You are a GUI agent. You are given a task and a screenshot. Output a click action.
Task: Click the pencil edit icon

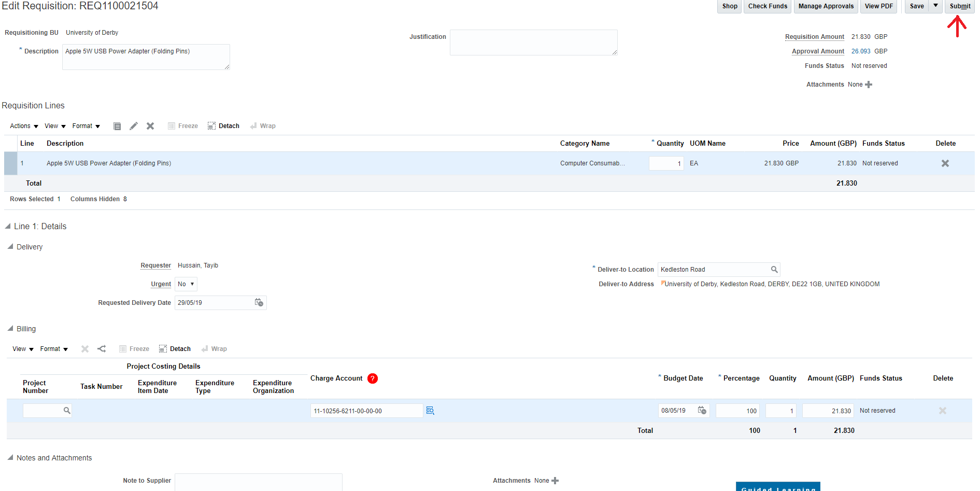134,126
